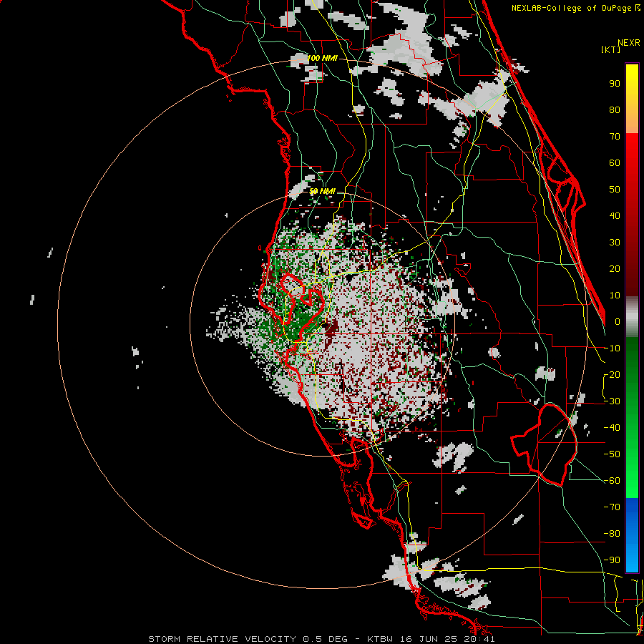Select the positive 20 scale label
The width and height of the screenshot is (644, 644).
click(x=615, y=269)
